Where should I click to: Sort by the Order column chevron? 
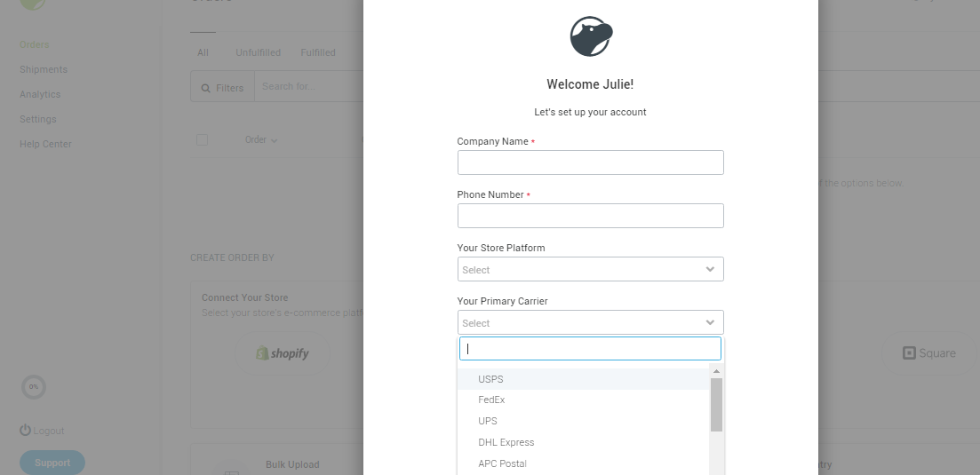click(275, 140)
